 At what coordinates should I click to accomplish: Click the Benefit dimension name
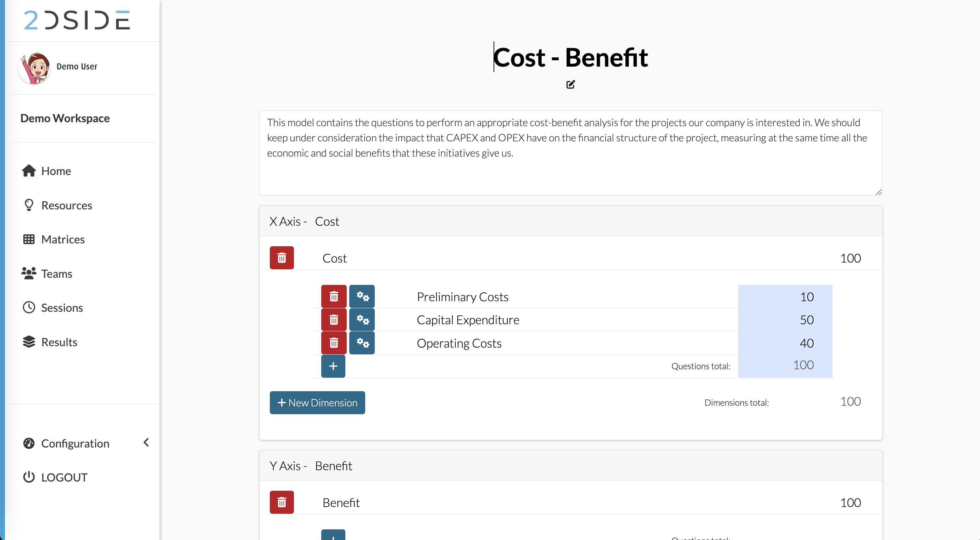pos(341,503)
